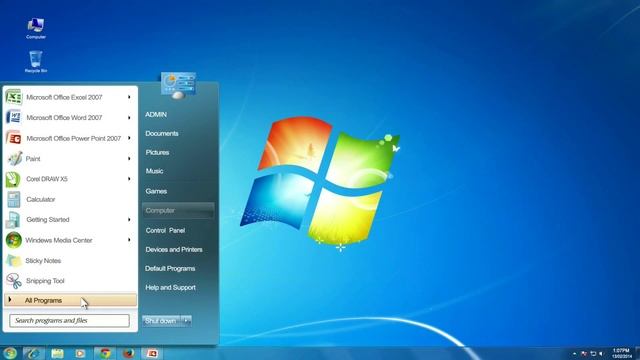Launch Microsoft Office Word 2007 icon
640x360 pixels.
pos(13,118)
